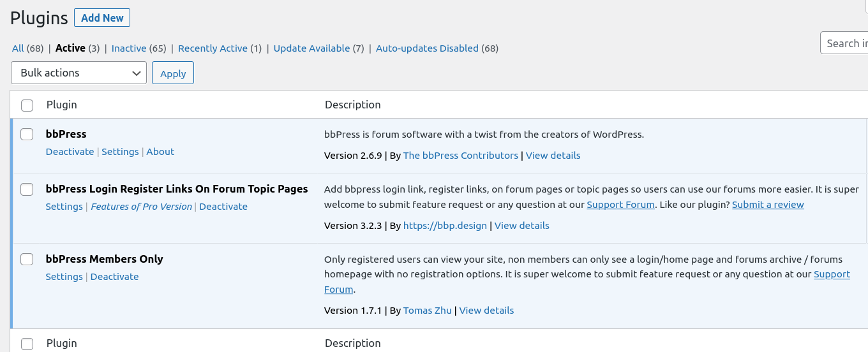Screen dimensions: 868x352
Task: Open Support Forum link in Members Only description
Action: point(832,274)
